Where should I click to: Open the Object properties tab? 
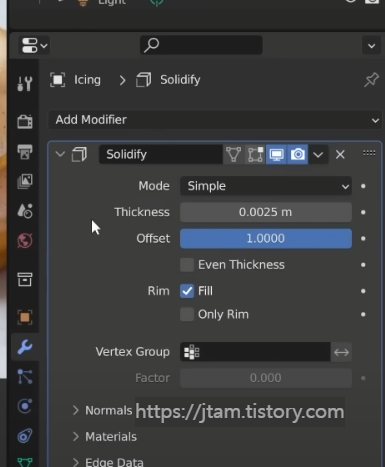coord(25,317)
